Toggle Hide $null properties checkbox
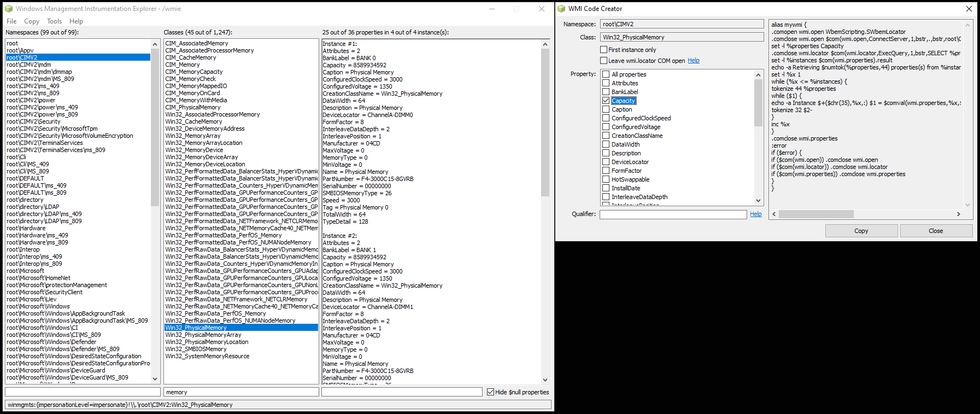Viewport: 980px width, 414px height. 491,392
